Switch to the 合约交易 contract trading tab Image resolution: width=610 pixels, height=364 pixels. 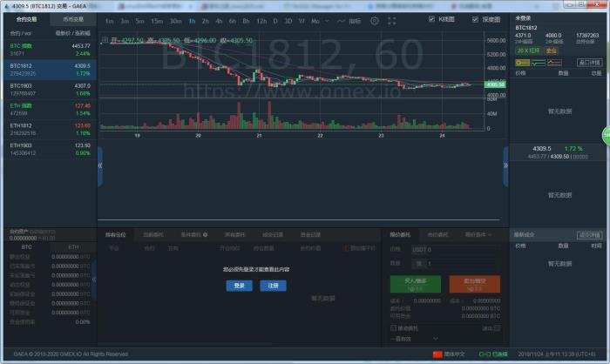click(26, 19)
